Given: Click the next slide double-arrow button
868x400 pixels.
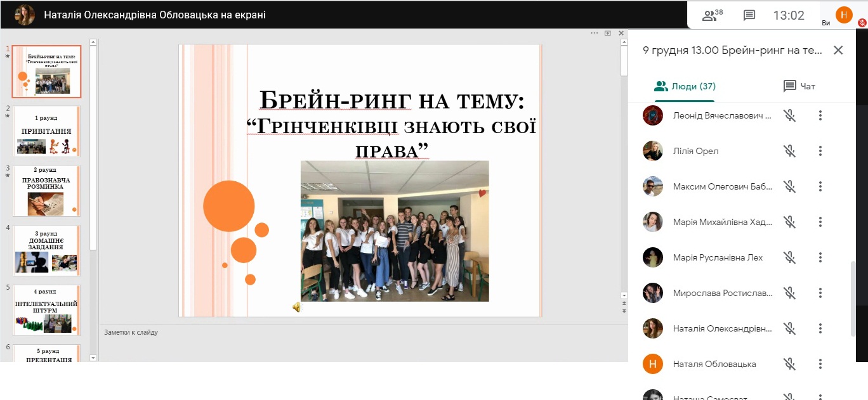Looking at the screenshot, I should point(624,311).
